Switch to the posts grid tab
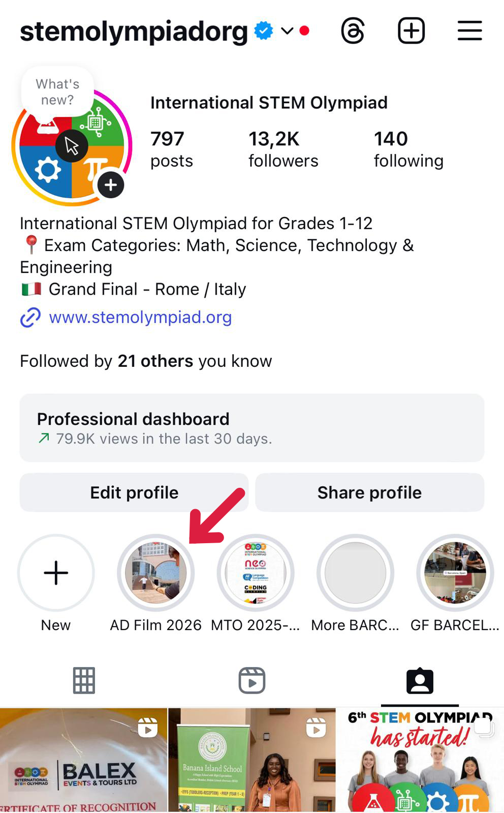The height and width of the screenshot is (813, 504). 84,681
